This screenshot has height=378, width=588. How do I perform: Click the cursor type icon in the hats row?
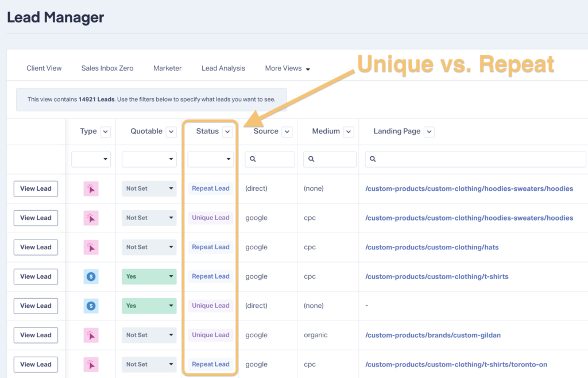coord(91,247)
